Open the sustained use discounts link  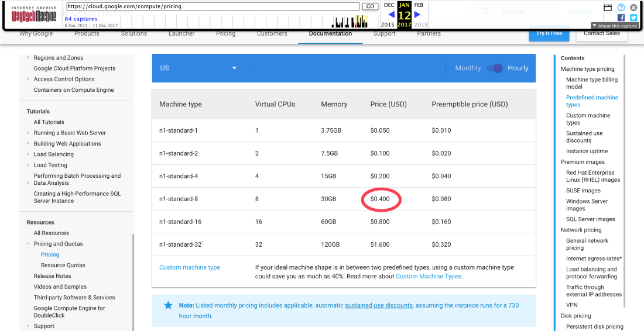pos(379,306)
